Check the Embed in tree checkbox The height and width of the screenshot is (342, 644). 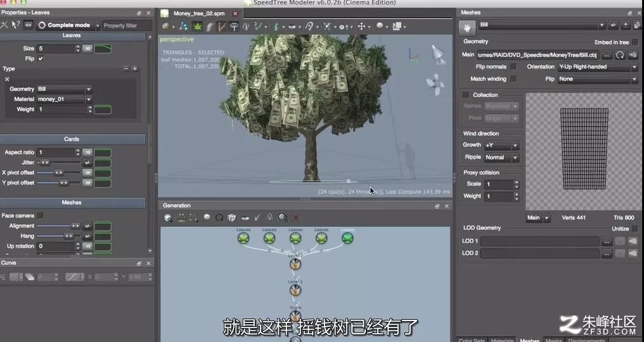pyautogui.click(x=635, y=42)
